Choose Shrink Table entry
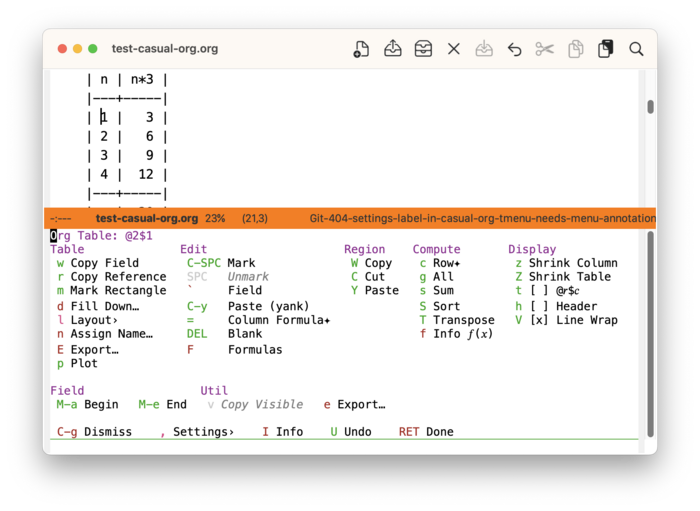 click(x=563, y=277)
